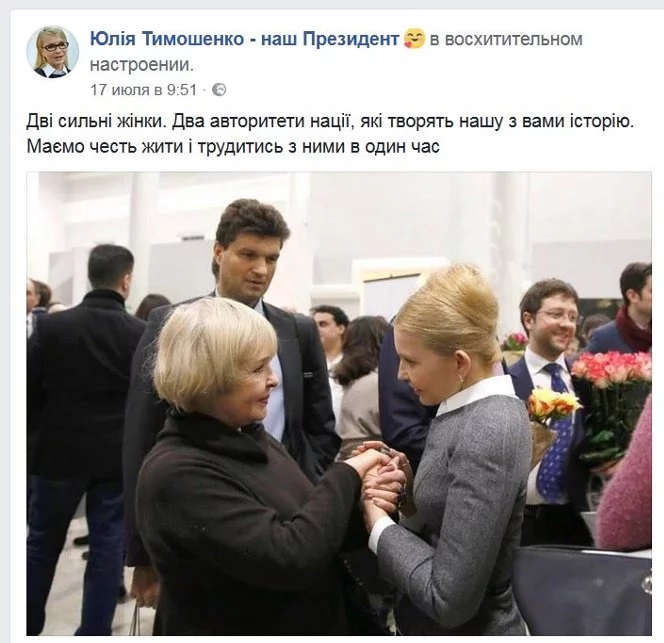Click the dark handbag in photo corner
Screen dimensions: 664x643
(x=582, y=591)
